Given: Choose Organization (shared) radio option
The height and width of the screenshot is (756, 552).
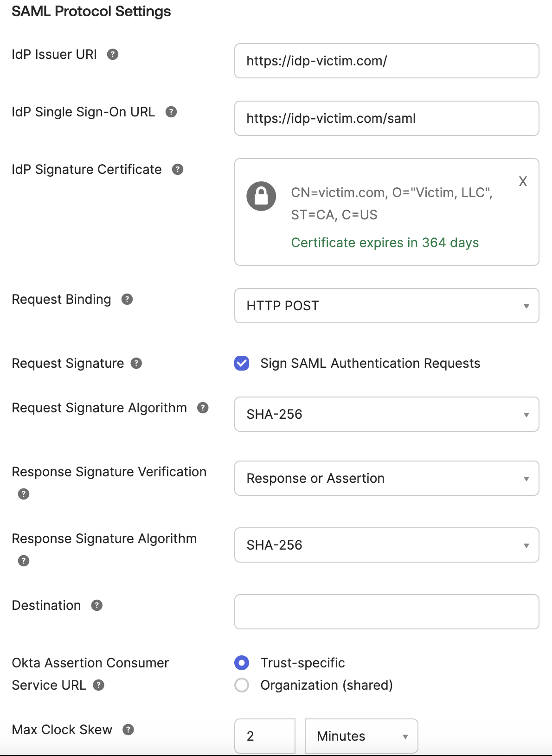Looking at the screenshot, I should (x=242, y=685).
